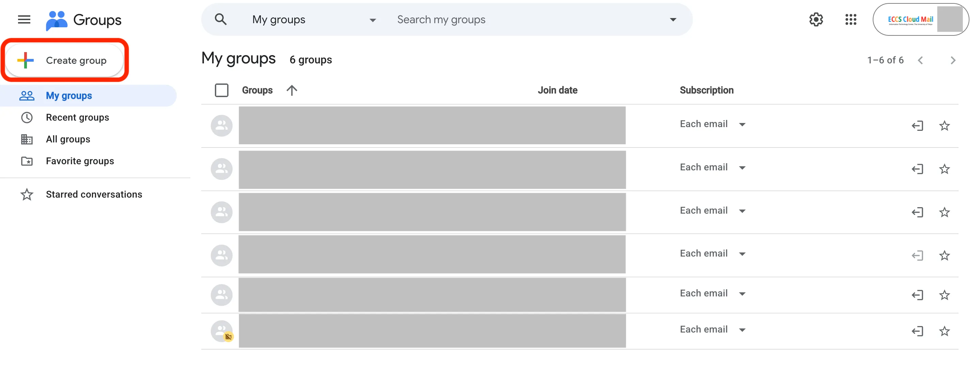The width and height of the screenshot is (980, 385).
Task: Open the settings gear icon
Action: [x=816, y=19]
